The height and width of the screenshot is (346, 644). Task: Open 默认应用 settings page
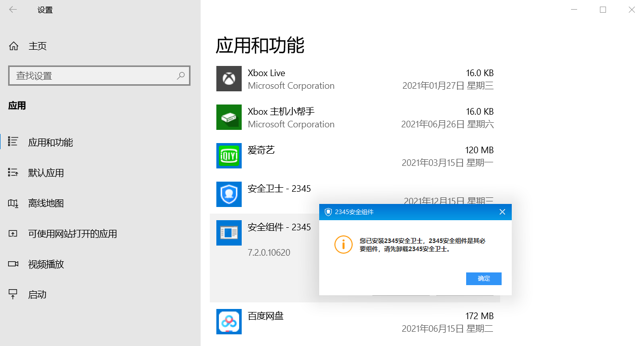click(46, 172)
